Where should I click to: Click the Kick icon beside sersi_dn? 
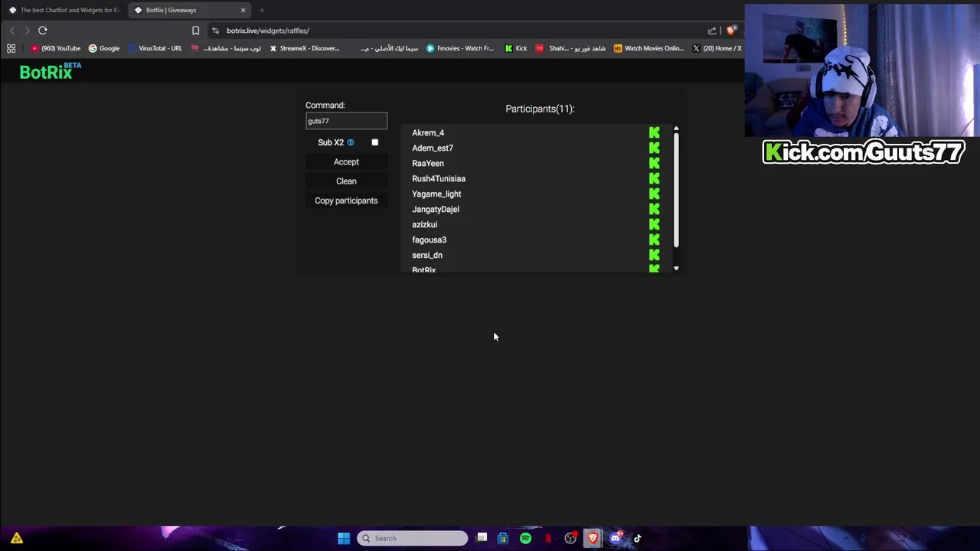(654, 255)
